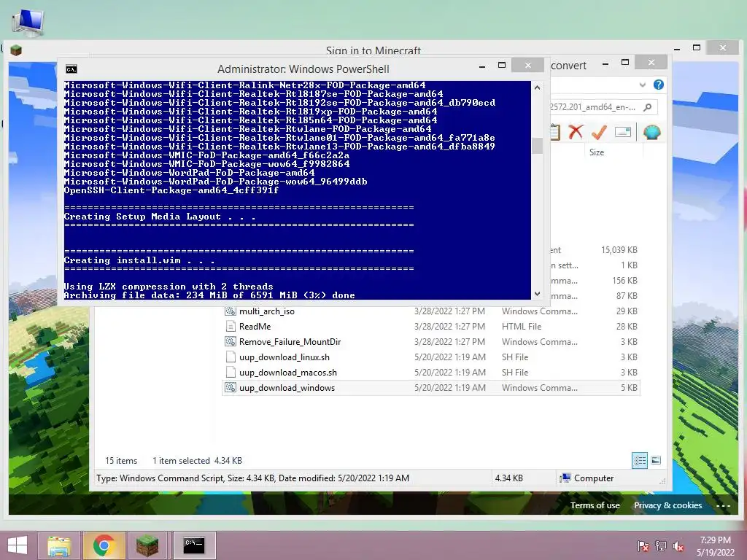Select the multi_arch_iso file name

tap(267, 311)
